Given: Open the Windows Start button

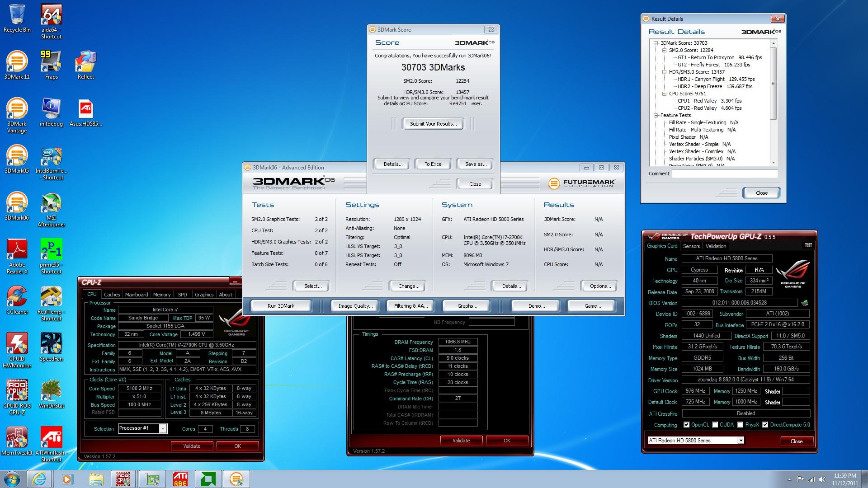Looking at the screenshot, I should (12, 479).
